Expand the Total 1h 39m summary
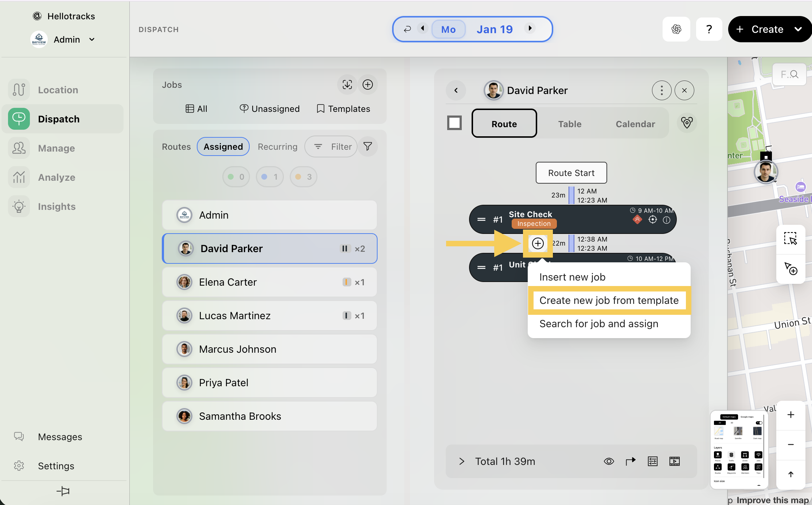This screenshot has height=505, width=812. pos(462,461)
